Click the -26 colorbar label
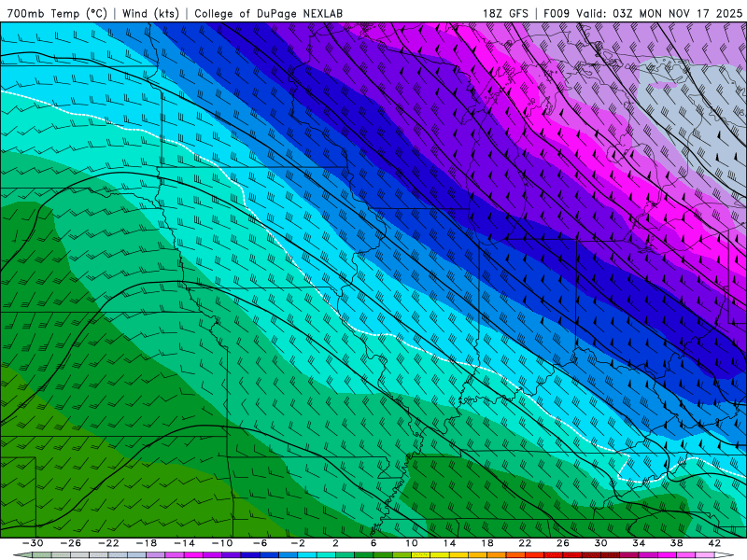 tap(71, 543)
